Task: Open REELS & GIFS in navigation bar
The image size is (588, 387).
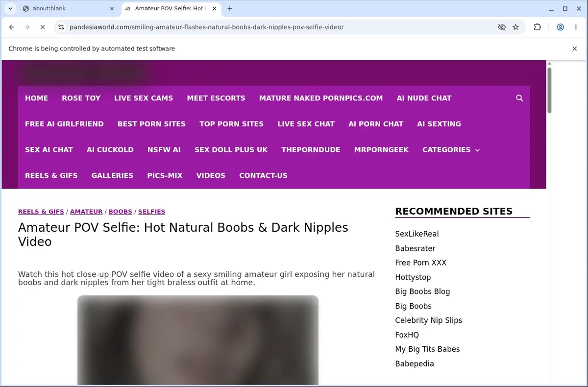Action: tap(51, 175)
